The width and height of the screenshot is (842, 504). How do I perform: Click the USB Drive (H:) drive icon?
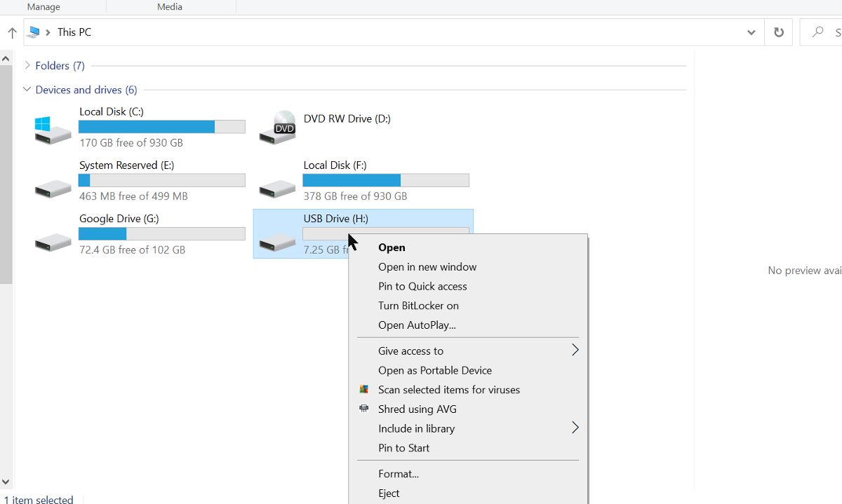277,241
